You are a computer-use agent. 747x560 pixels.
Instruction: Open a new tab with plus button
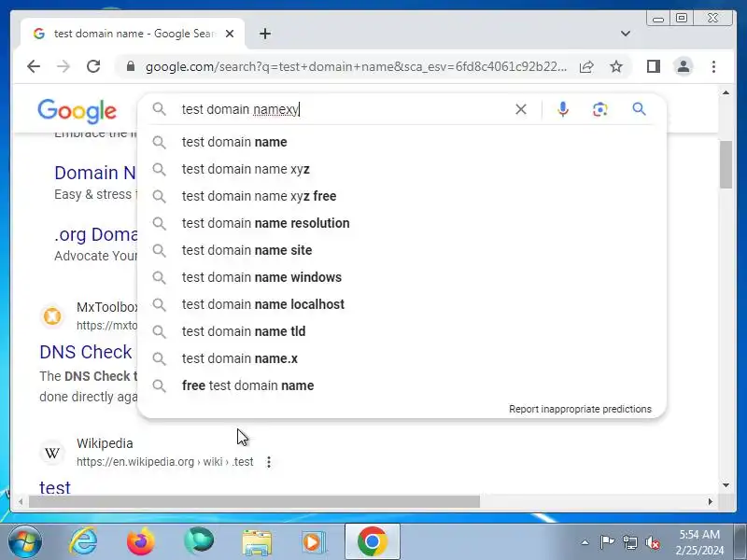click(x=265, y=34)
